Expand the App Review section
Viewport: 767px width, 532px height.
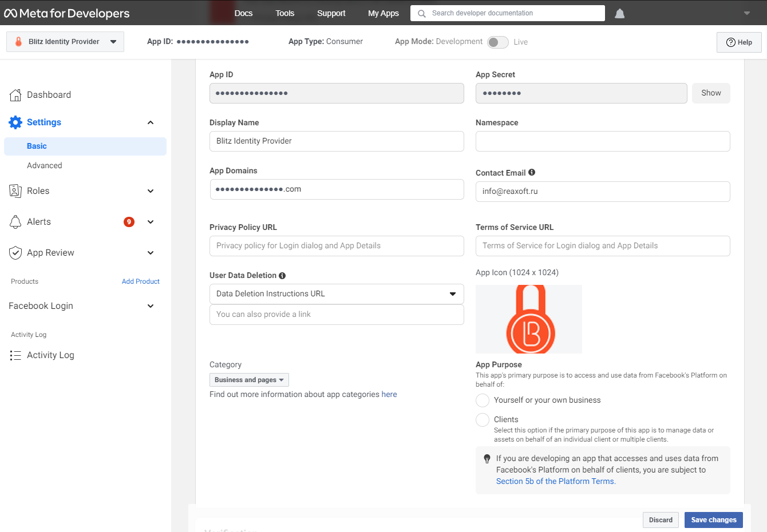(151, 253)
